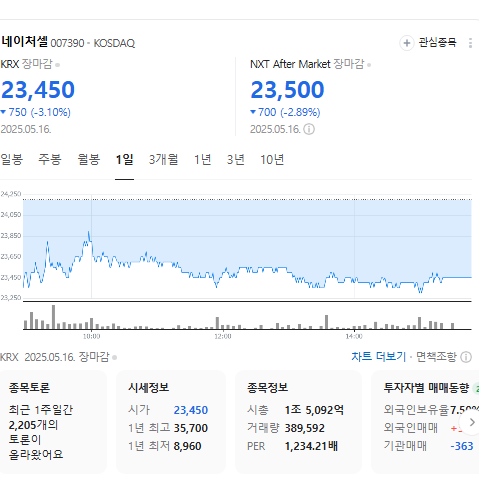The width and height of the screenshot is (479, 479).
Task: Switch to the 3년 chart period
Action: tap(236, 160)
